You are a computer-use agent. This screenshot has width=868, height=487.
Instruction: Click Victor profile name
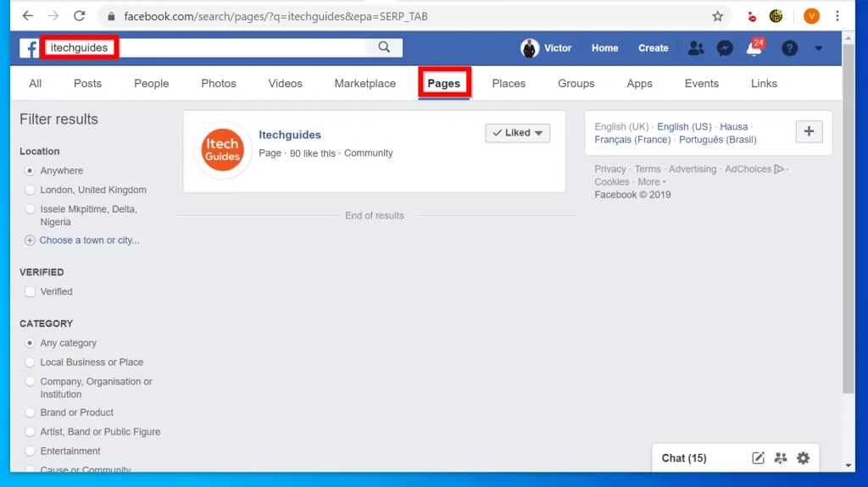(x=558, y=48)
